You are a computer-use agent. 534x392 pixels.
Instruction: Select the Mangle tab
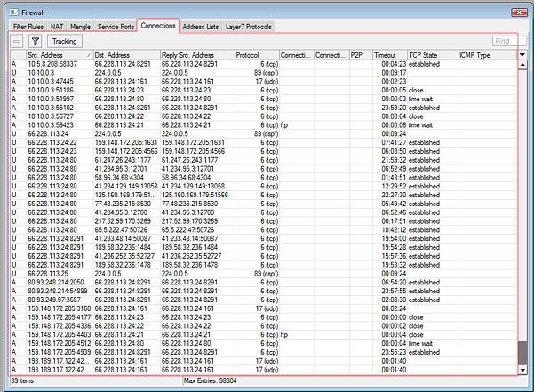coord(80,27)
